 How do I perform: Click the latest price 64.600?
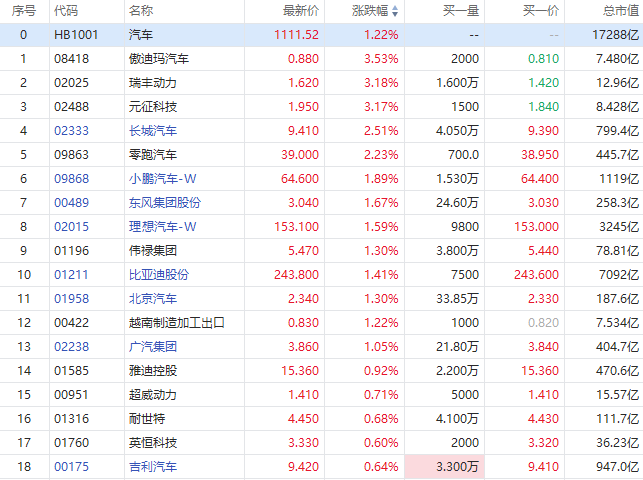point(300,179)
